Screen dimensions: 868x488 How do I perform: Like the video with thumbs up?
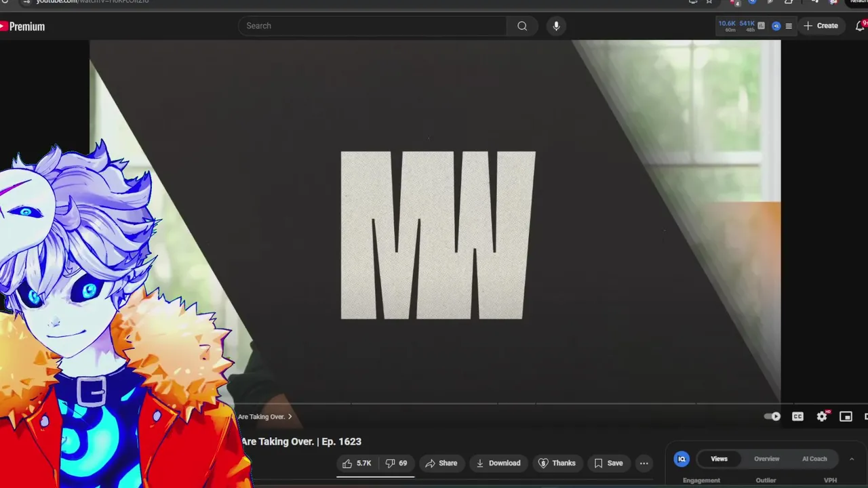(x=357, y=463)
